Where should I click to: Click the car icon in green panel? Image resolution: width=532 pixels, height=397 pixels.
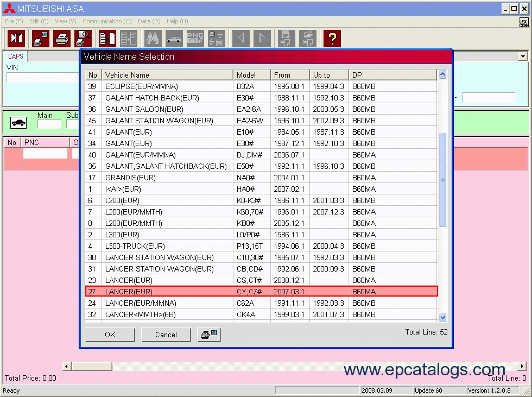(19, 123)
